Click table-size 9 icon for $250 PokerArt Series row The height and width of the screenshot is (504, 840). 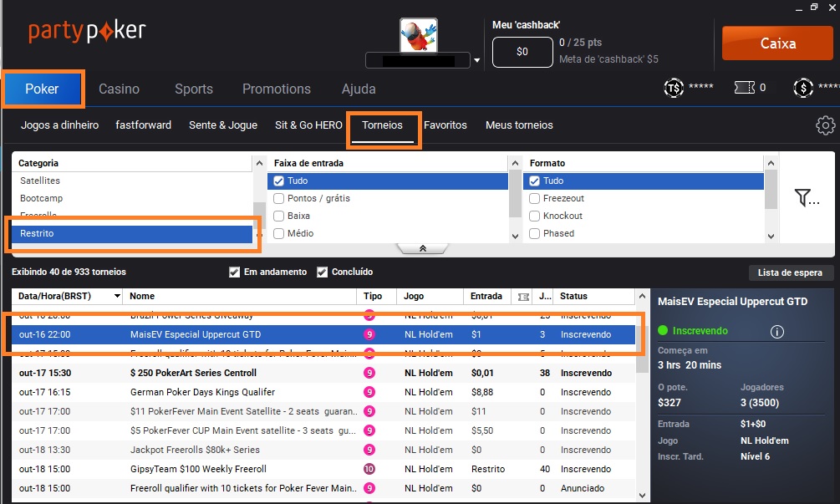pos(369,374)
